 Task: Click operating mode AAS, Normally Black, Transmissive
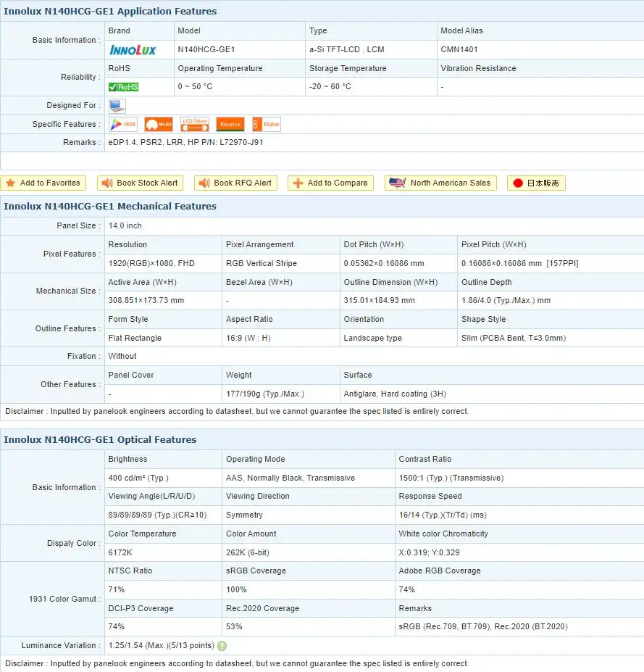click(290, 478)
